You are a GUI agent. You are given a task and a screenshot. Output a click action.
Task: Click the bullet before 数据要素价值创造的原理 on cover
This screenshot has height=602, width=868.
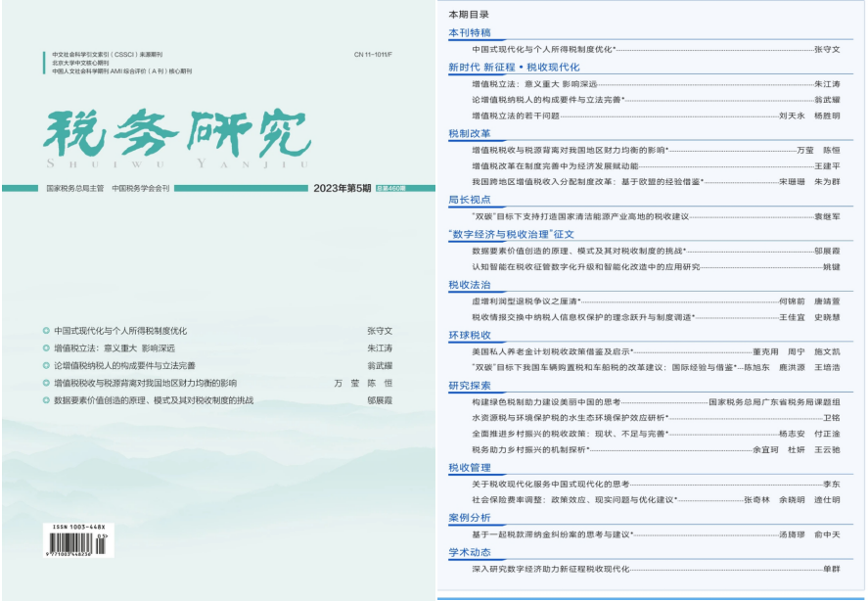(47, 400)
